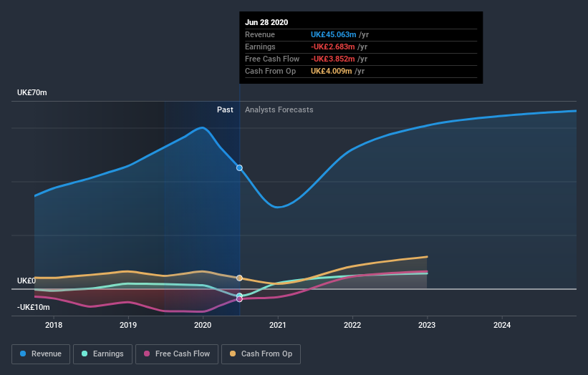588x375 pixels.
Task: Click the Free Cash Flow label in tooltip
Action: (272, 59)
